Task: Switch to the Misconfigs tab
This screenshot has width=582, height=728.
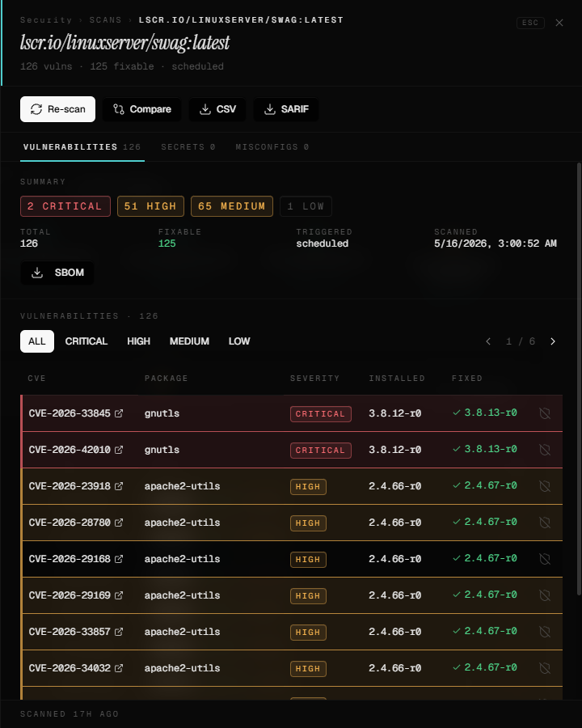Action: [272, 147]
